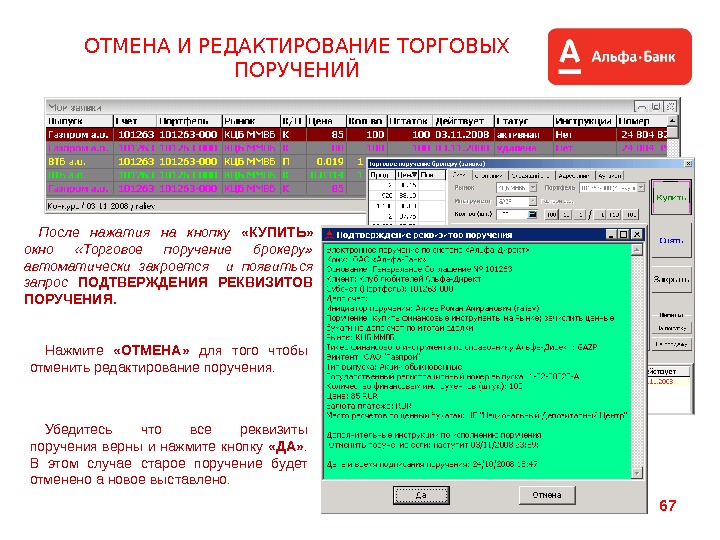Click the down arrow of the confirmation text scrollbar
This screenshot has width=720, height=540.
point(637,472)
